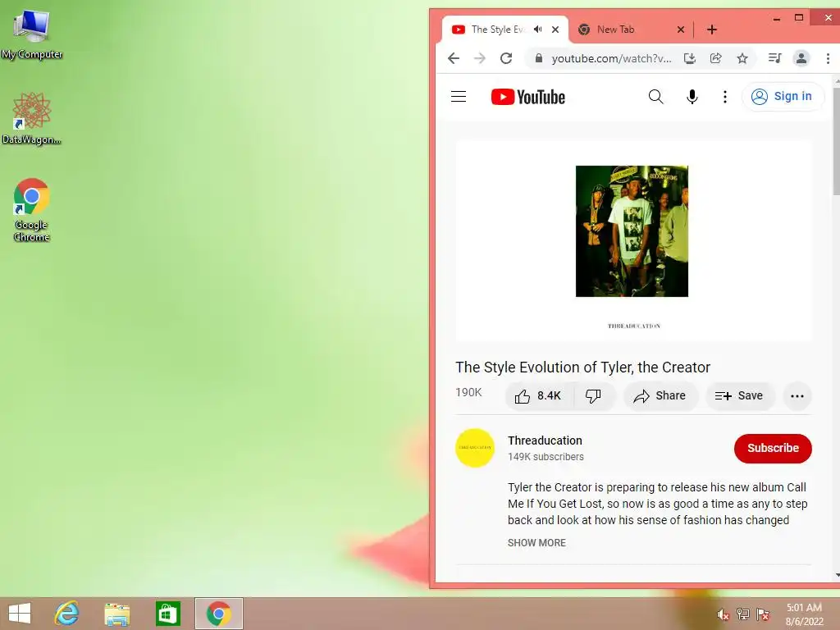This screenshot has height=630, width=840.
Task: Click the 190K view count
Action: coord(468,392)
